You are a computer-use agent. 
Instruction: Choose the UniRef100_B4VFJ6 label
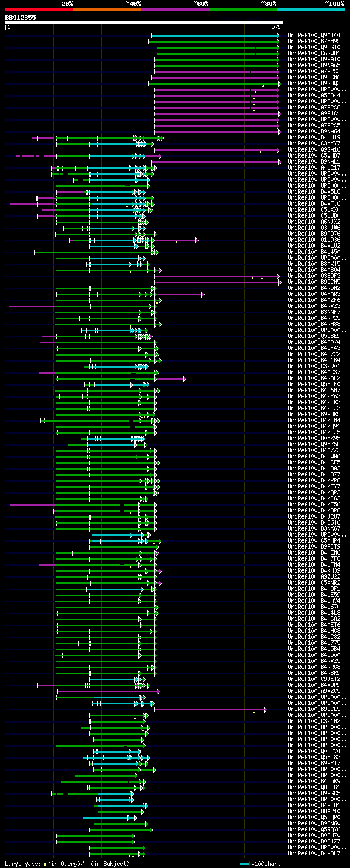[314, 204]
